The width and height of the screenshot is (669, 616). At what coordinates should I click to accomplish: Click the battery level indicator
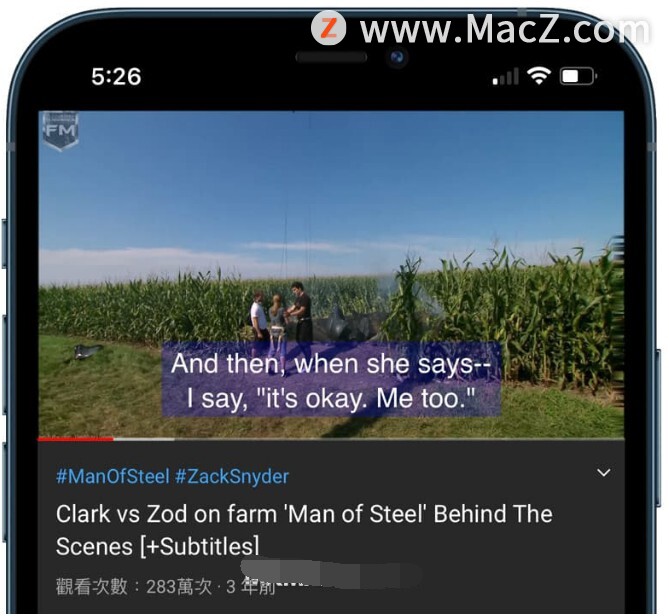(x=579, y=77)
